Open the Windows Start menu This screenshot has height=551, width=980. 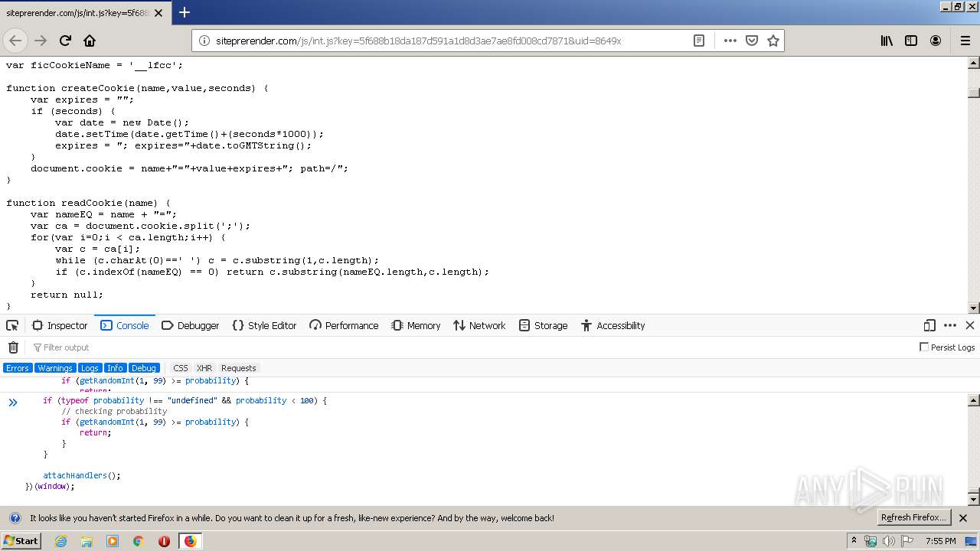point(21,541)
